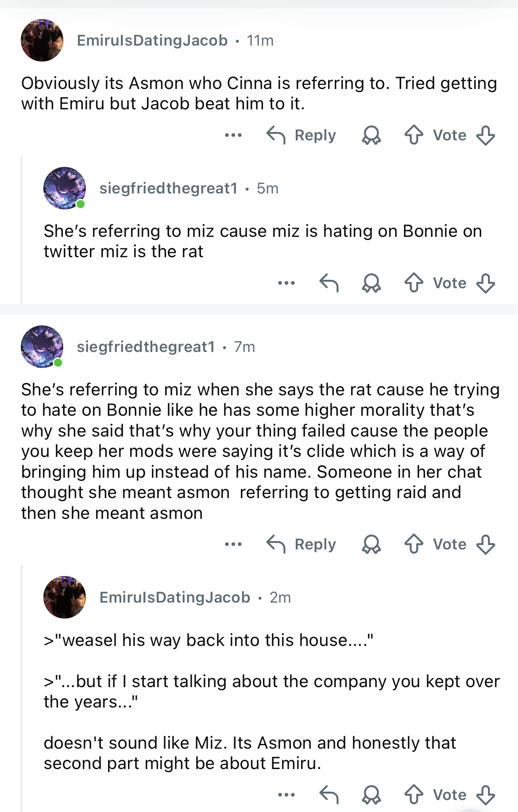Viewport: 518px width, 812px height.
Task: Give award to top Asmon comment
Action: (371, 135)
